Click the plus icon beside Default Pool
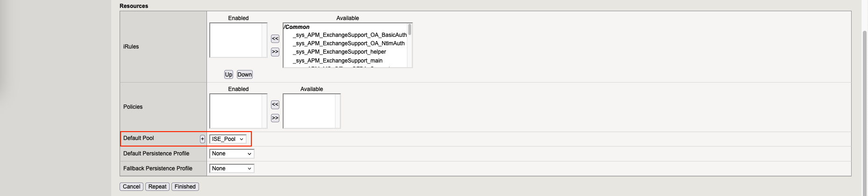 point(202,139)
